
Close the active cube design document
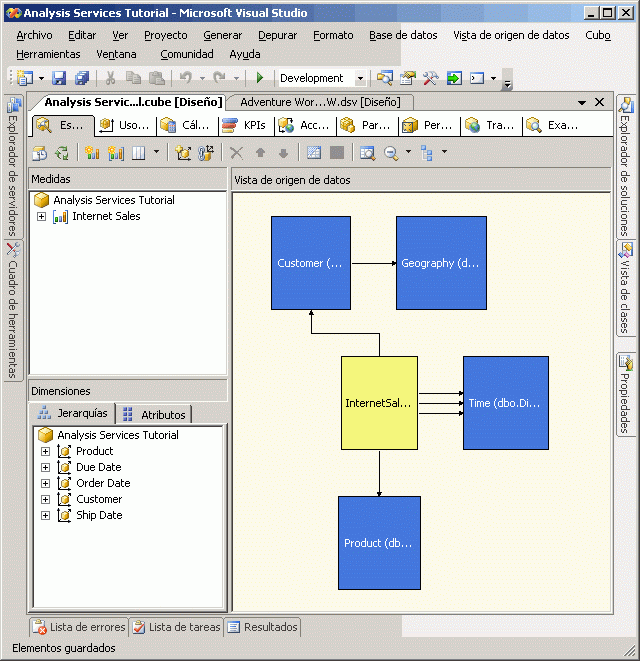pyautogui.click(x=600, y=102)
